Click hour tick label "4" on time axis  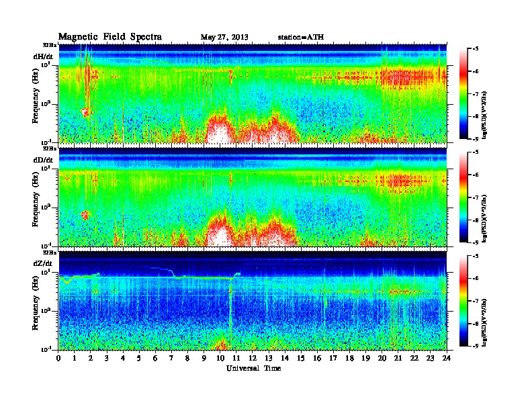tap(123, 358)
